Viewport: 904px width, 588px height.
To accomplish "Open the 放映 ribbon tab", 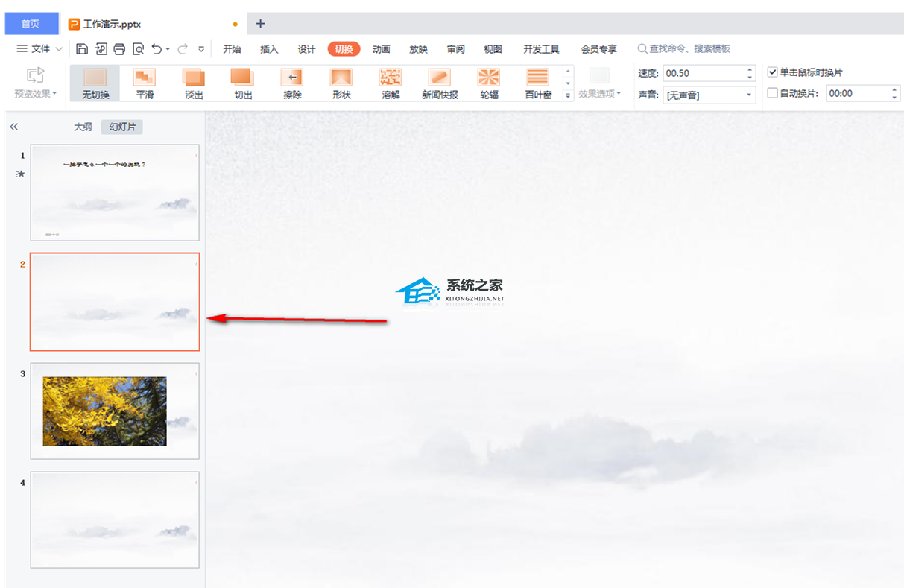I will point(418,49).
